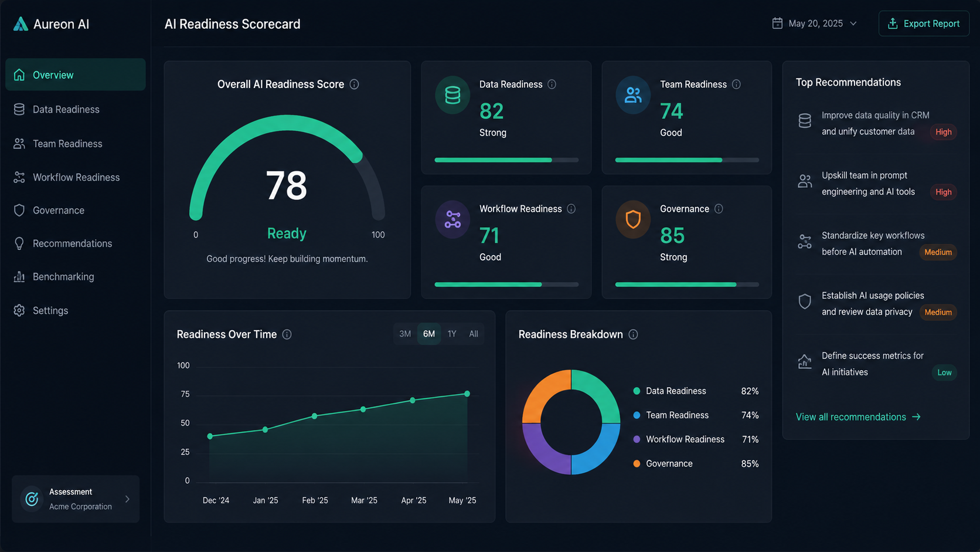Click the Overview home icon in sidebar
Screen dimensions: 980x552
(19, 75)
